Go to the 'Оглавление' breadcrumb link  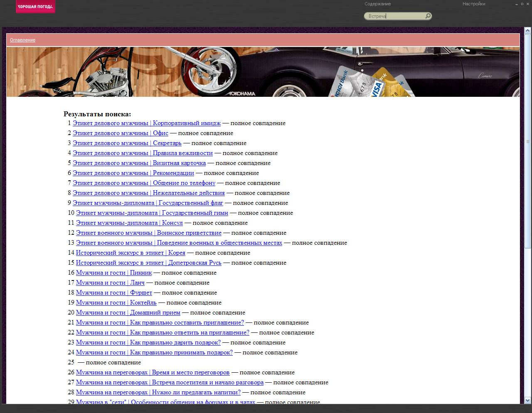click(22, 40)
